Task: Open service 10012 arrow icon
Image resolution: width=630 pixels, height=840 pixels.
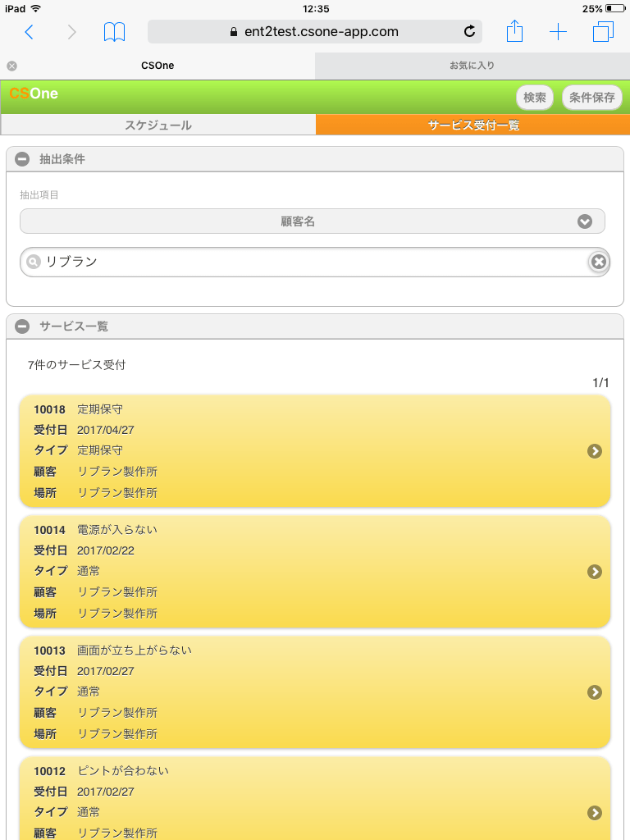Action: 594,813
